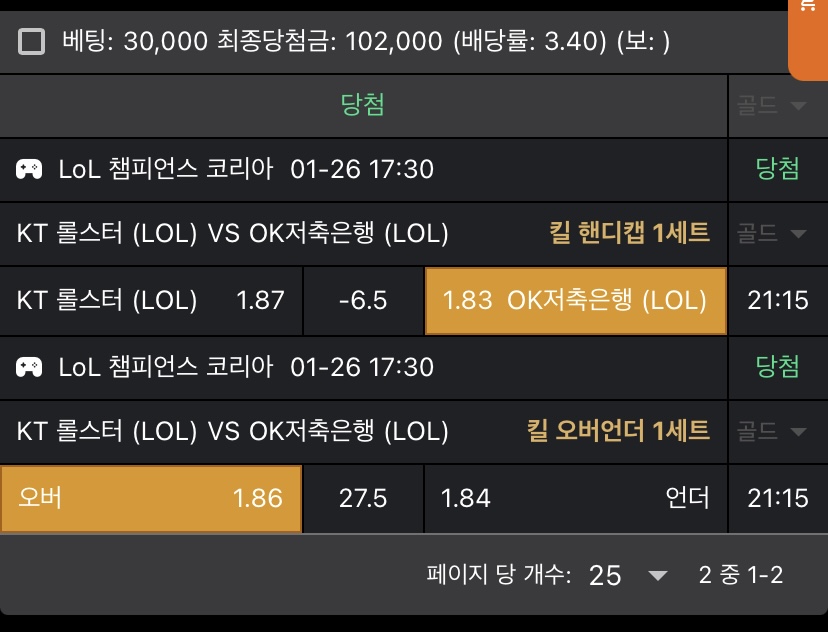Click the -6.5 handicap value
The image size is (828, 632).
[363, 300]
